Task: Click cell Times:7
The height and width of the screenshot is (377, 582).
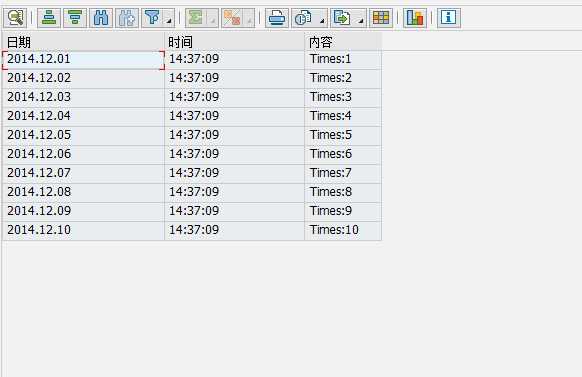Action: point(343,174)
